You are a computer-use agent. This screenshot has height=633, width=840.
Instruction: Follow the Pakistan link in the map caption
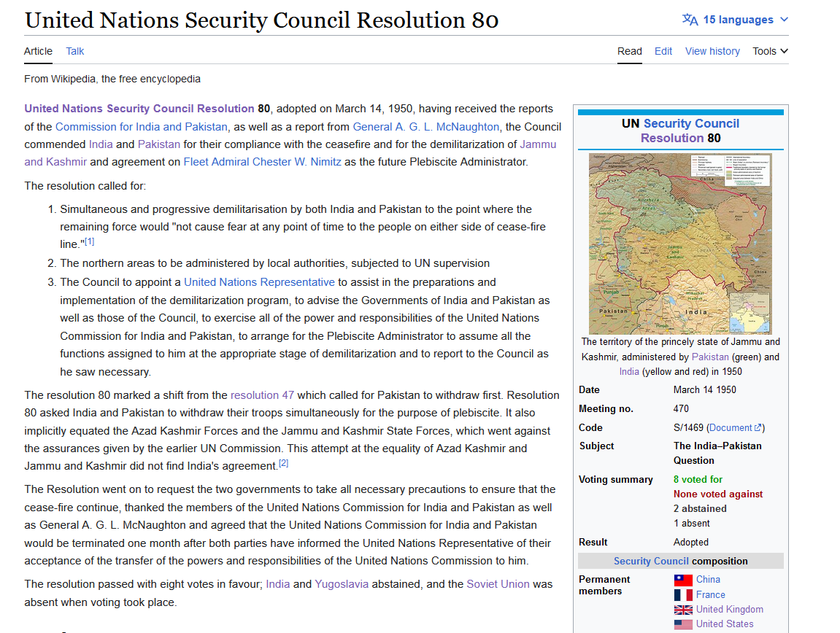pyautogui.click(x=710, y=357)
